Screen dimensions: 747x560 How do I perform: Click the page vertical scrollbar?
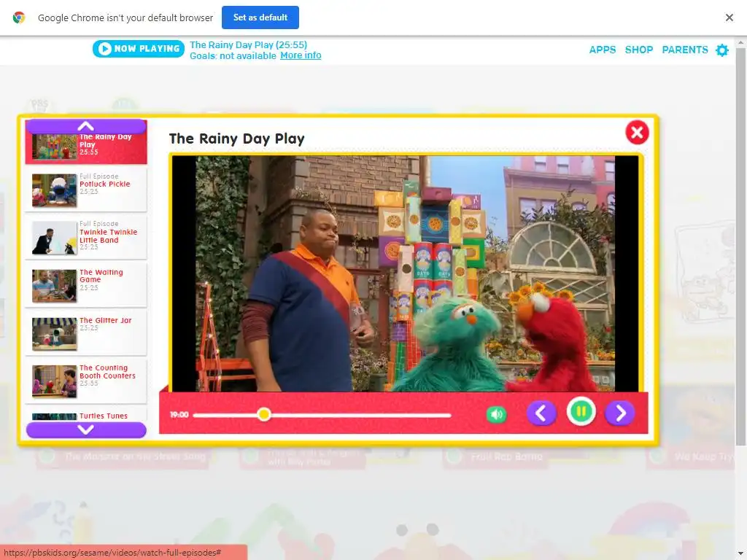[740, 246]
